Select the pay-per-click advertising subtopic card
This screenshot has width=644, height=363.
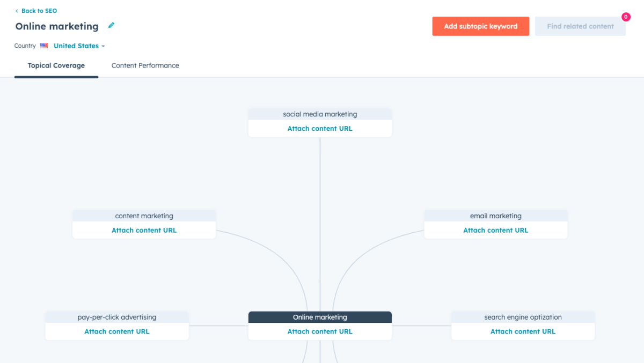tap(117, 317)
